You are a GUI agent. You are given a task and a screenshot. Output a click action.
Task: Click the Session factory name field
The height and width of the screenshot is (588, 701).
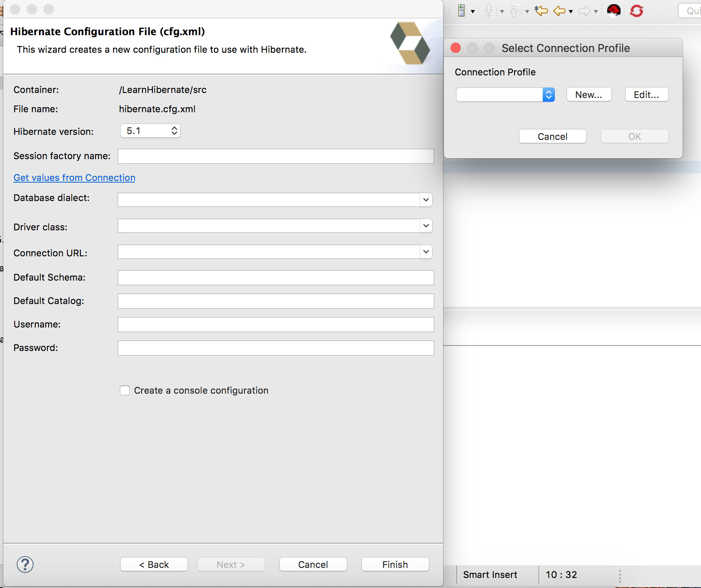coord(276,156)
